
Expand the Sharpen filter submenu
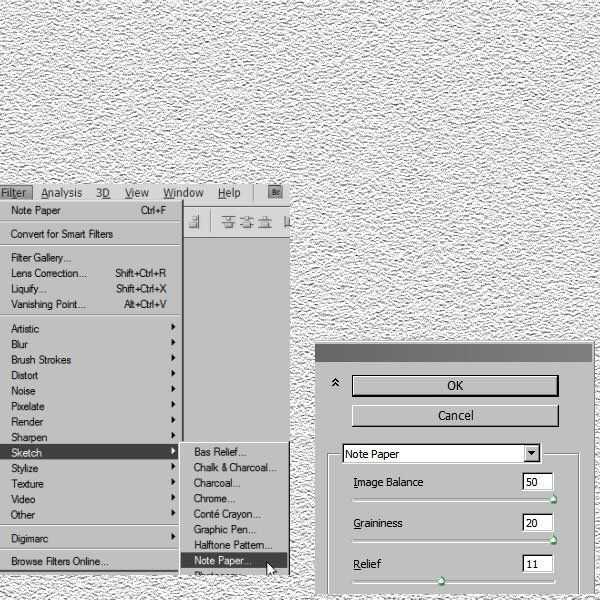click(x=89, y=437)
